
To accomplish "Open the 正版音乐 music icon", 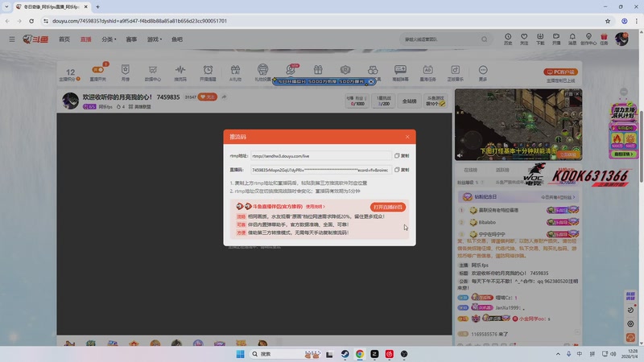I will click(x=456, y=72).
